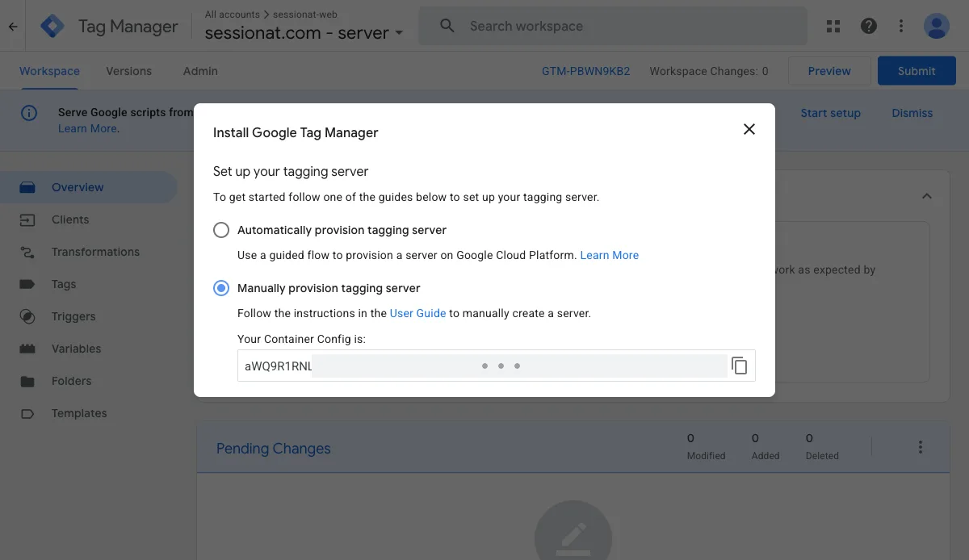This screenshot has width=969, height=560.
Task: Open Overview in the sidebar
Action: pos(89,187)
